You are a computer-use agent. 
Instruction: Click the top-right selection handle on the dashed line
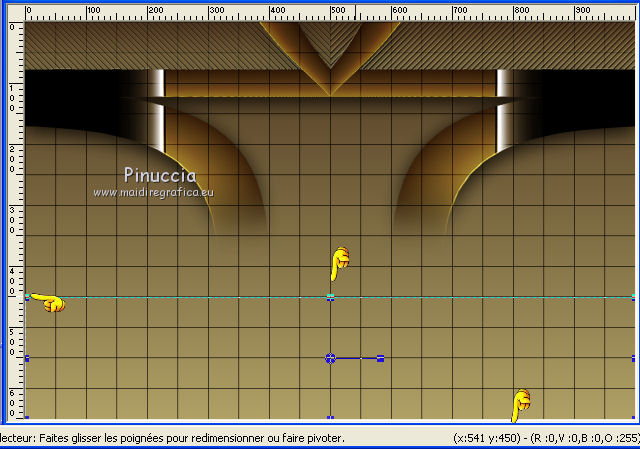pos(633,298)
